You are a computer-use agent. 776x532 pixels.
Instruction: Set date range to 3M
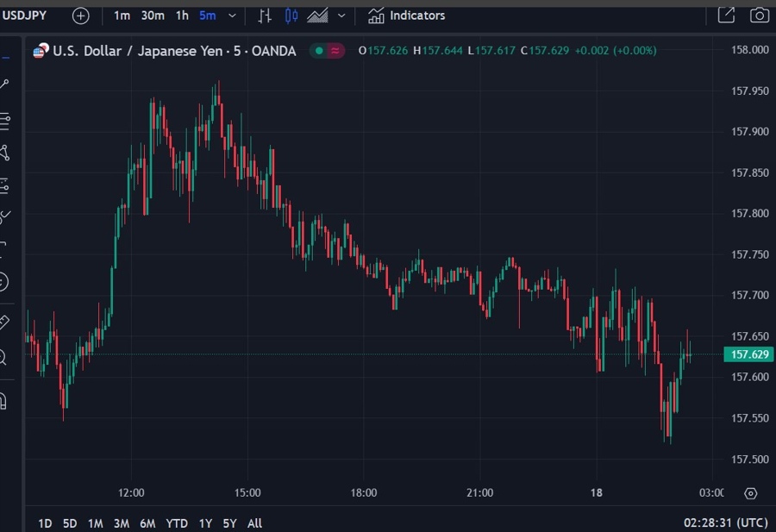tap(122, 523)
